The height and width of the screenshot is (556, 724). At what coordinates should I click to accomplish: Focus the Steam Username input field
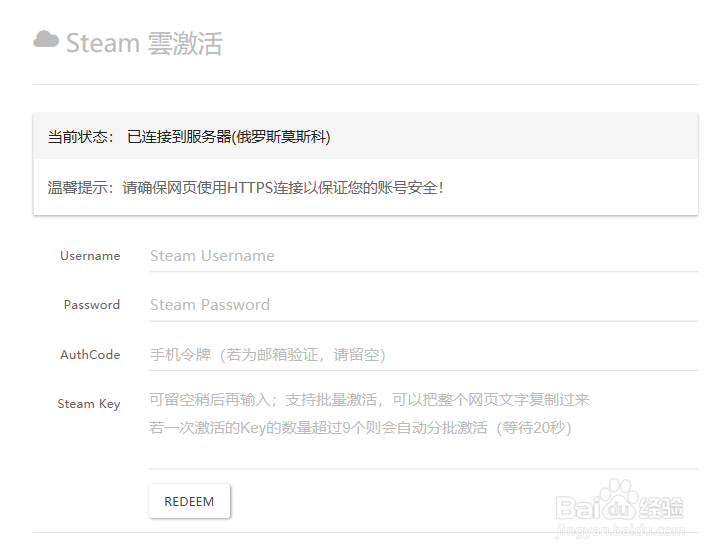[423, 256]
